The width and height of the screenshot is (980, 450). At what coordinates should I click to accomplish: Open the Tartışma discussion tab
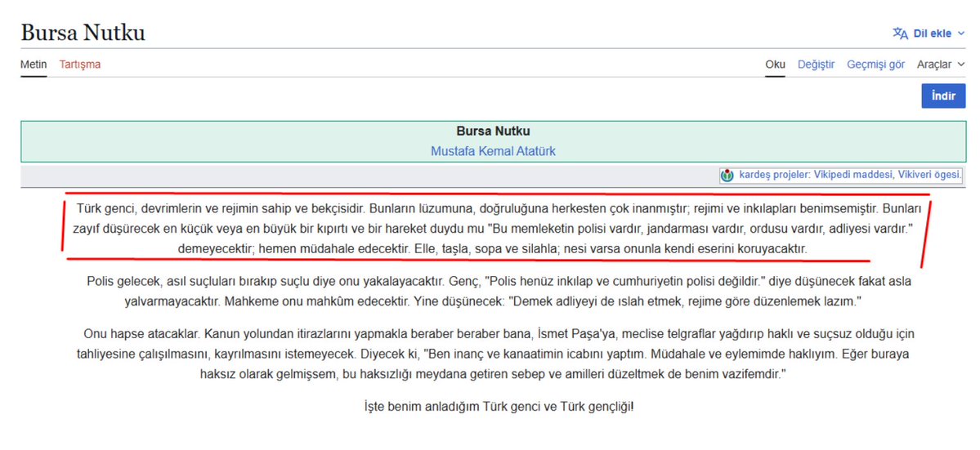tap(80, 65)
